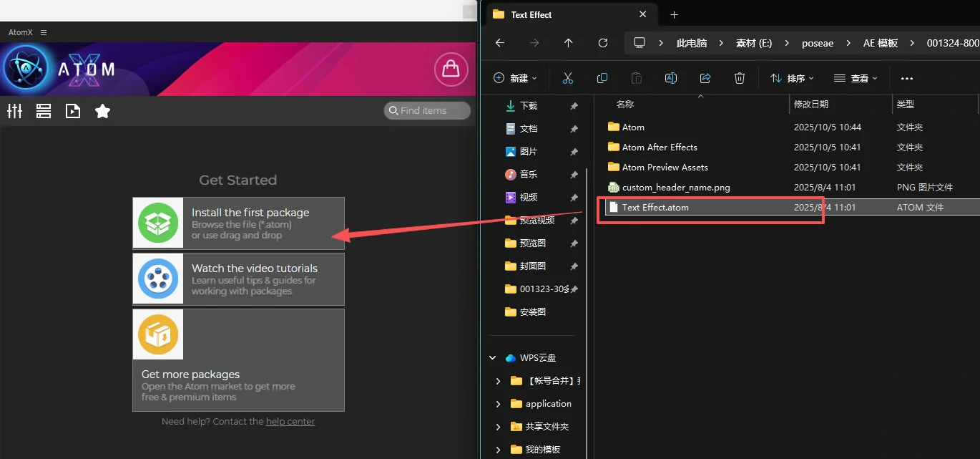Screen dimensions: 980x459
Task: Open the 排序 sort dropdown
Action: (x=792, y=78)
